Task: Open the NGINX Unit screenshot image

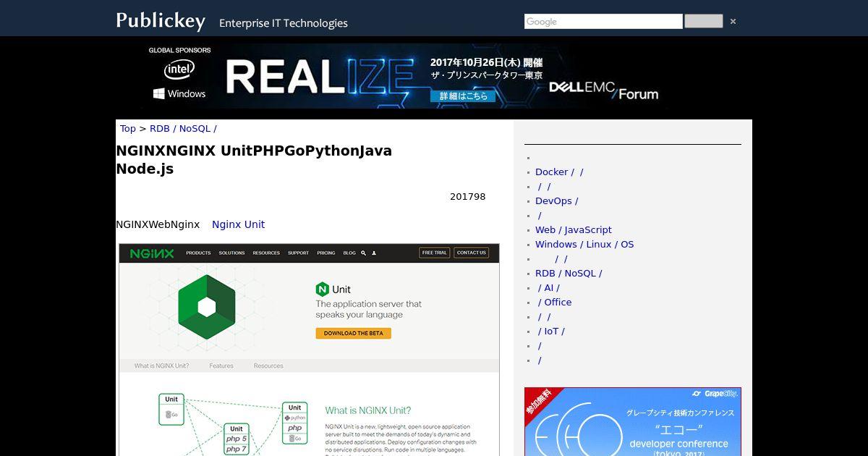Action: (309, 350)
